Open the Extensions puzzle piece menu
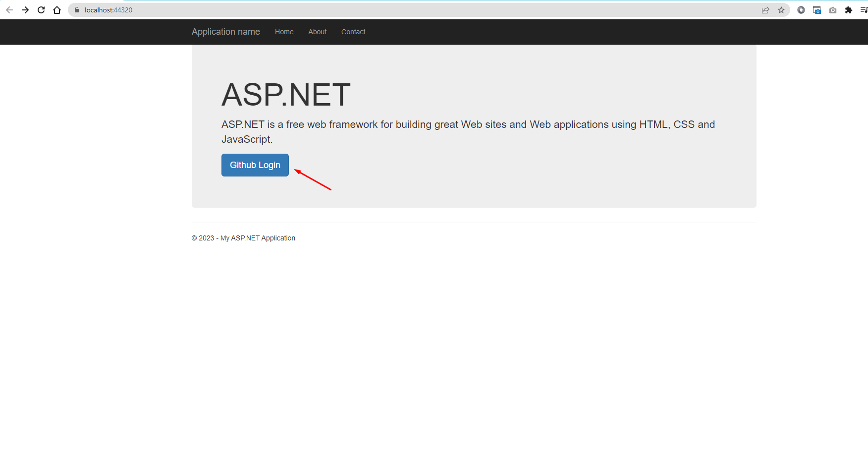 (x=849, y=10)
